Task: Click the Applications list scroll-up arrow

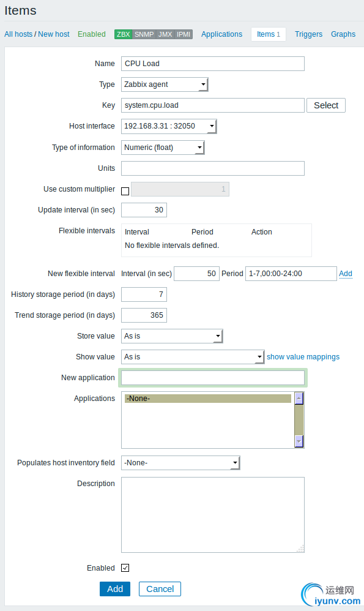Action: pyautogui.click(x=299, y=398)
